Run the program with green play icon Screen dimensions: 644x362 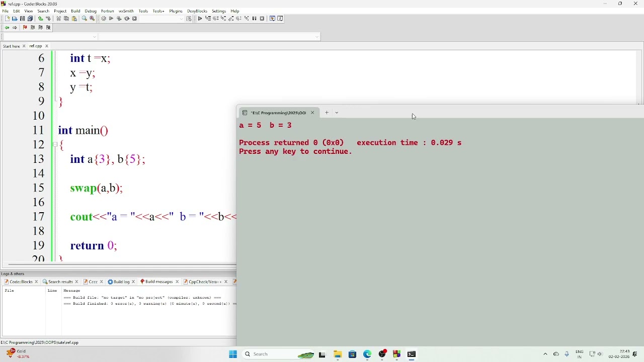(111, 19)
